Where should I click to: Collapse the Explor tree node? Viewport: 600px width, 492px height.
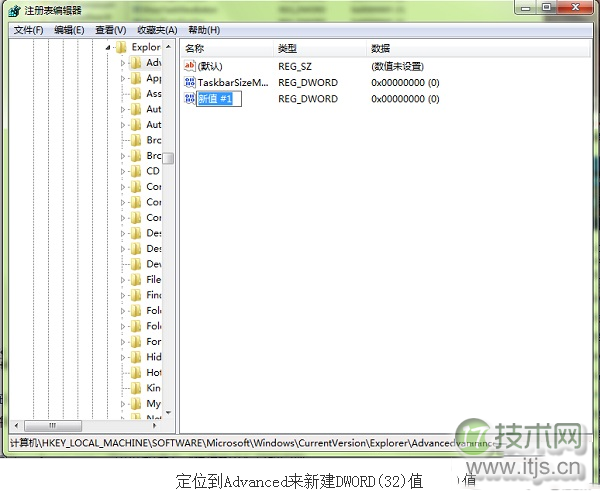[108, 47]
